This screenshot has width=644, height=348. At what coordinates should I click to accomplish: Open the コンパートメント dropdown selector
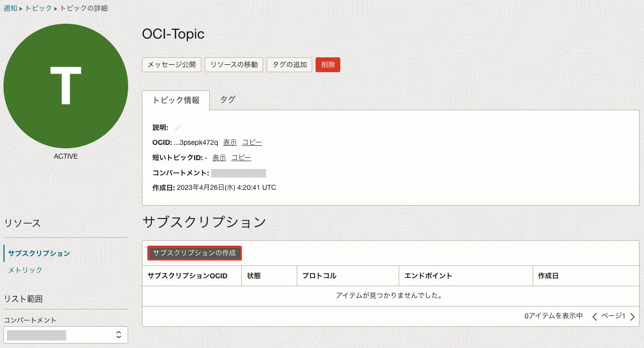point(66,335)
